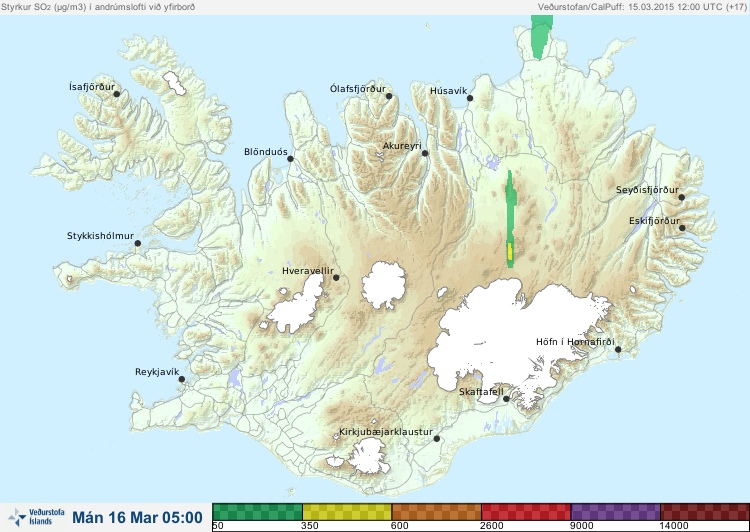Viewport: 750px width, 532px height.
Task: Click the green 50 legend color block
Action: [x=257, y=512]
